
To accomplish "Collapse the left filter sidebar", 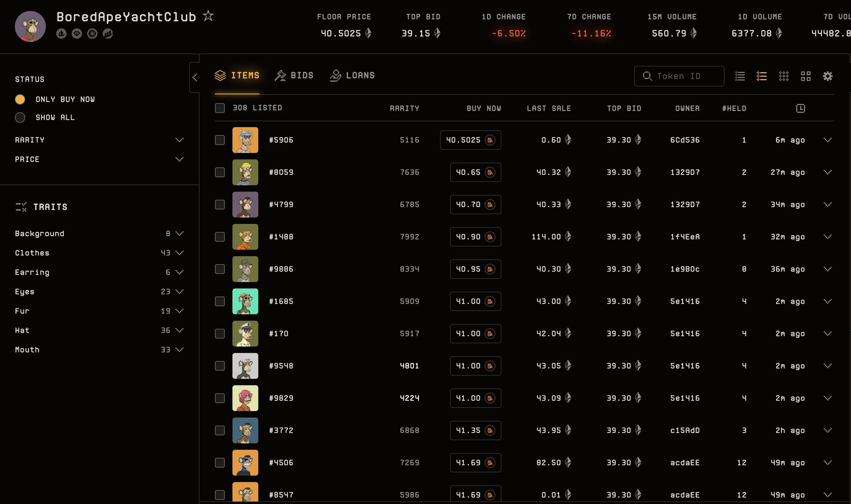I will coord(194,77).
